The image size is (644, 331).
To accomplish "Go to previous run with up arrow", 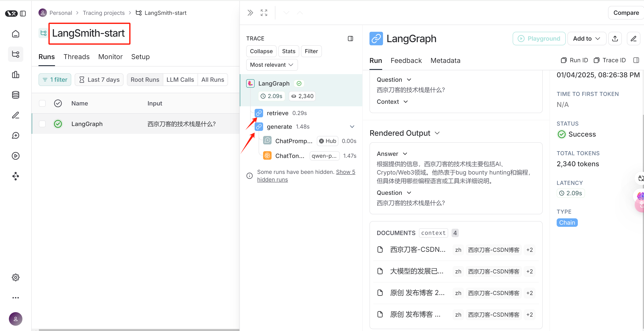I will click(300, 13).
